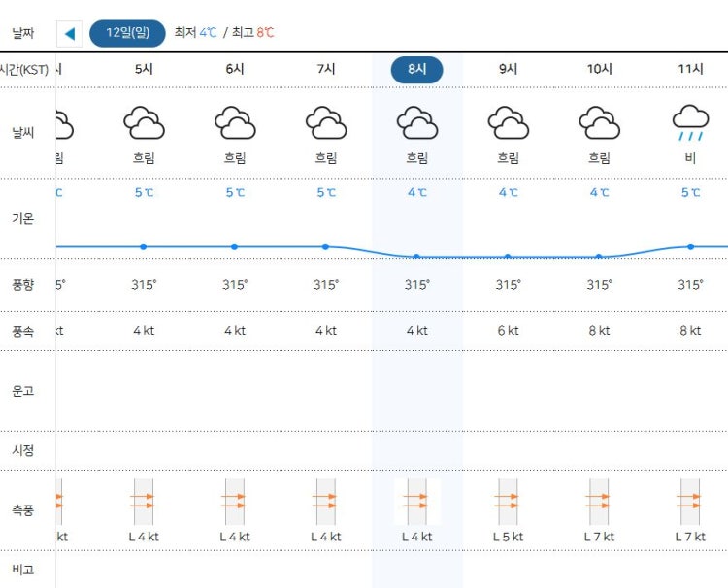Click the 6 kt wind speed at 9시

coord(508,331)
